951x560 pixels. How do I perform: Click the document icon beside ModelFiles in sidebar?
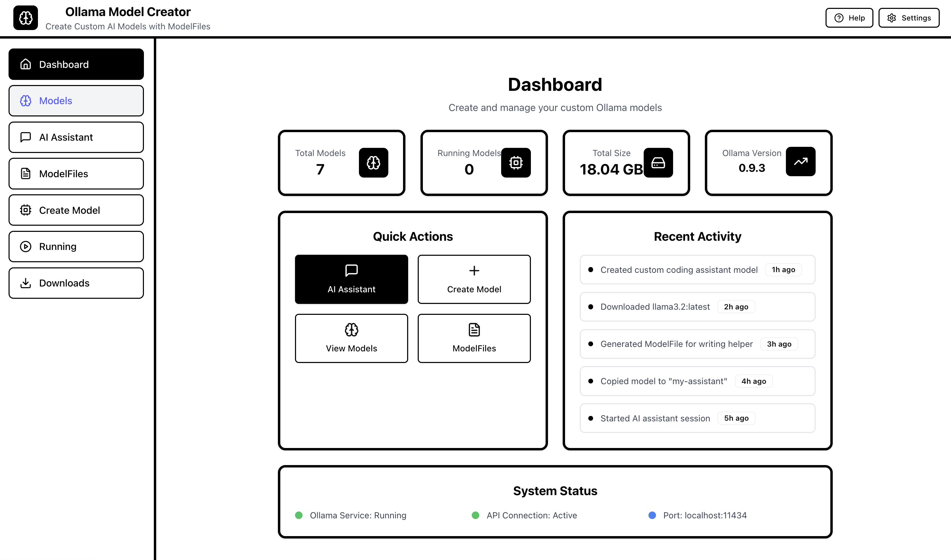pos(25,173)
